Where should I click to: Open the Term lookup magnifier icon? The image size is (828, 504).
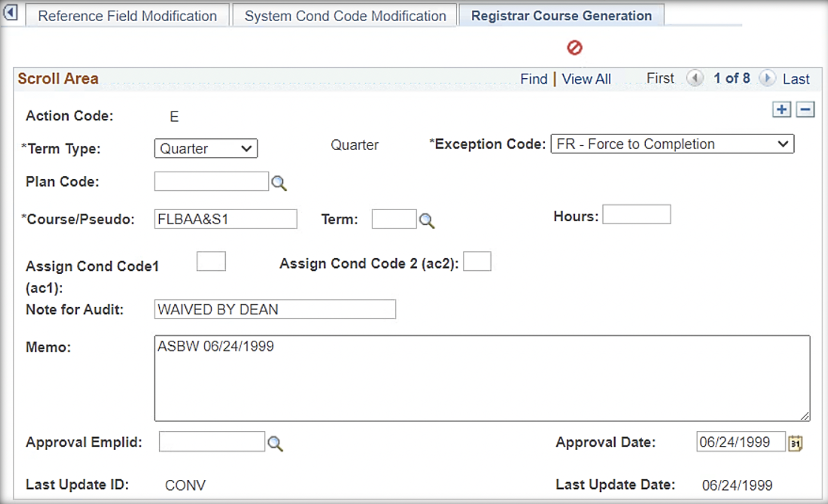point(426,221)
